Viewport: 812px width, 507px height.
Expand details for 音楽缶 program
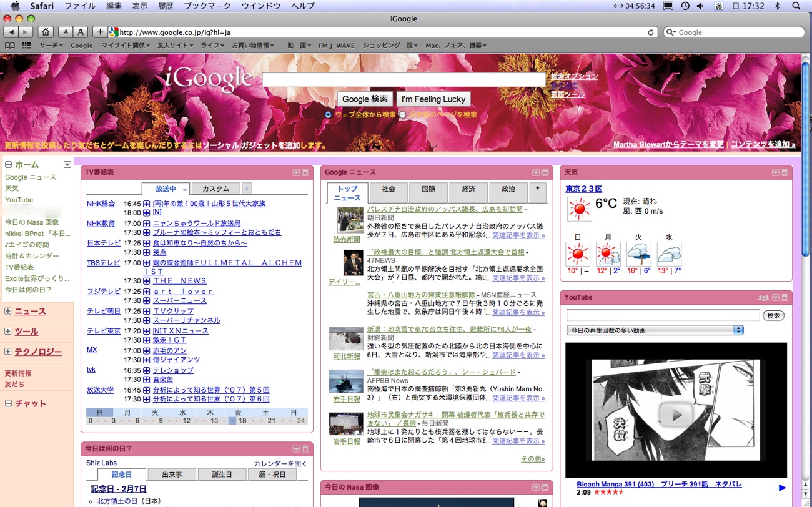(147, 379)
